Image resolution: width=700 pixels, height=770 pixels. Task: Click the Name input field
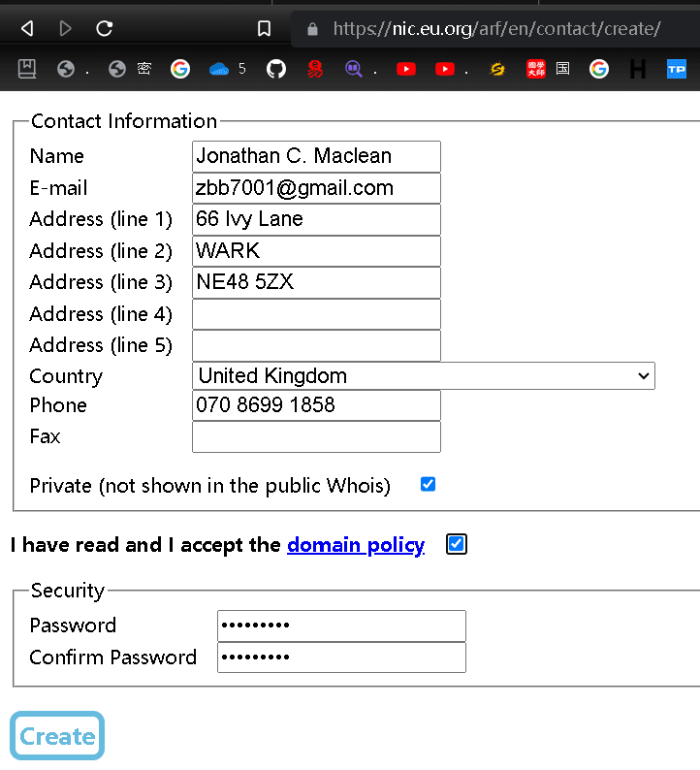tap(316, 156)
